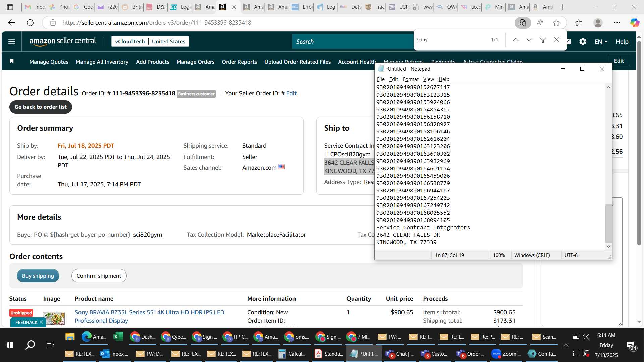Open File Explorer from taskbar
This screenshot has height=362, width=644.
pyautogui.click(x=70, y=337)
